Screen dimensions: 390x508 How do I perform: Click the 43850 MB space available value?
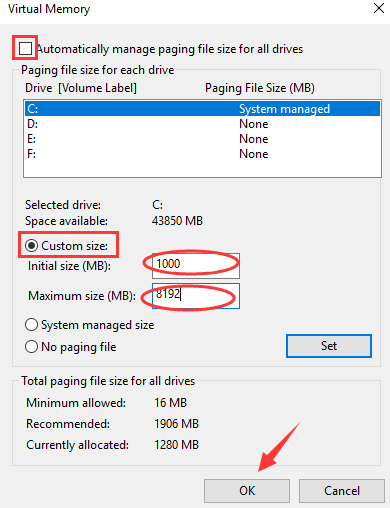click(x=177, y=221)
